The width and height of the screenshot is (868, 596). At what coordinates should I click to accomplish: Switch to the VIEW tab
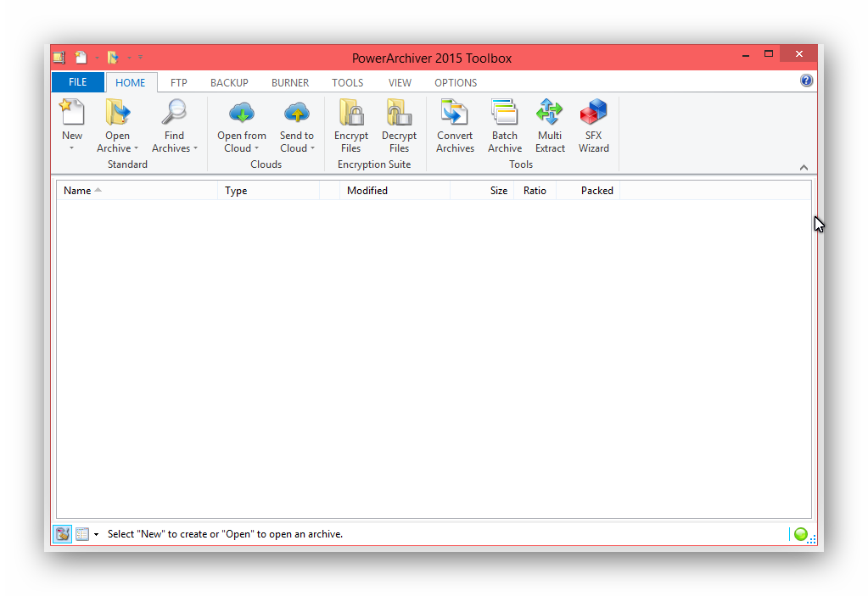point(400,82)
